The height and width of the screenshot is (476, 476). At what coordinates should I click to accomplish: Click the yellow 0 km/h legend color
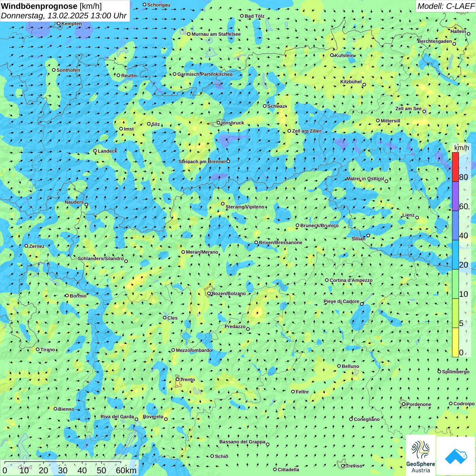pos(455,342)
